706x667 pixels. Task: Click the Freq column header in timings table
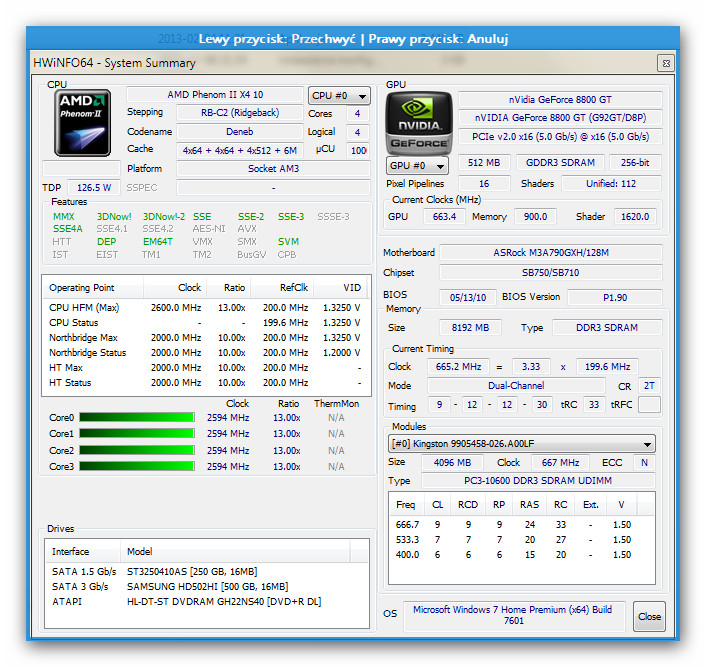point(406,505)
